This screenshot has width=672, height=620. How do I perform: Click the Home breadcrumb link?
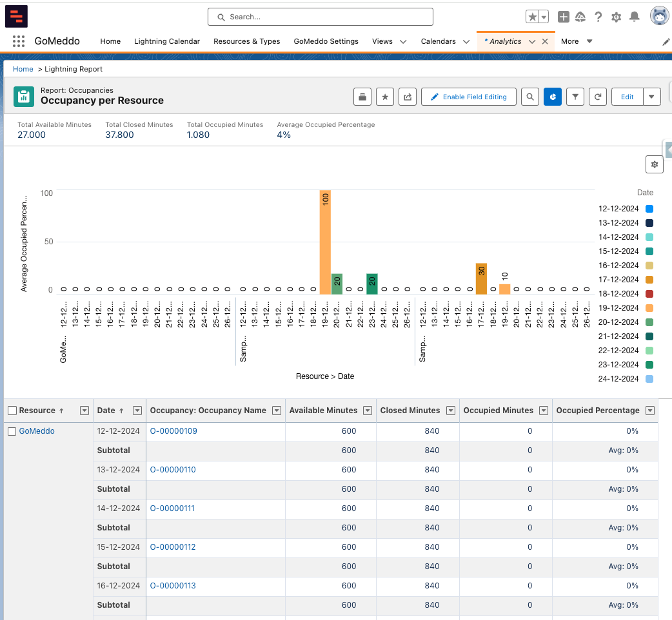[23, 69]
